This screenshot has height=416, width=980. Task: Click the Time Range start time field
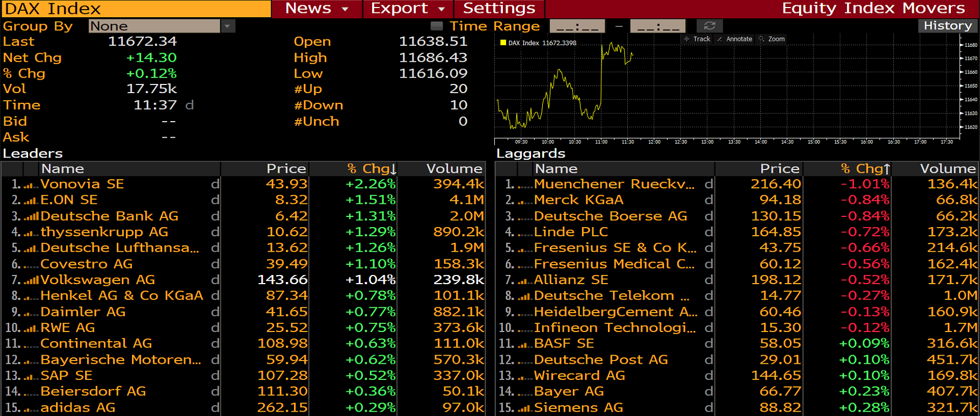click(577, 26)
